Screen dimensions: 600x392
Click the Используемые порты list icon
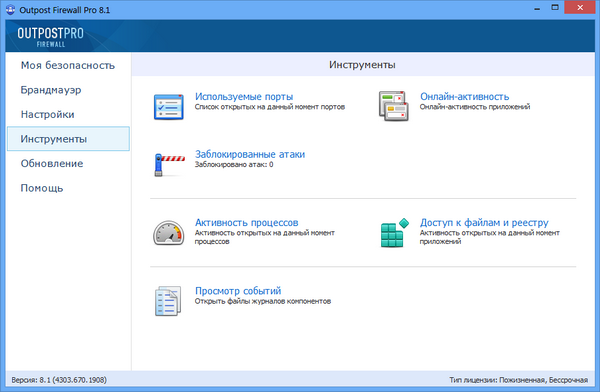(168, 107)
